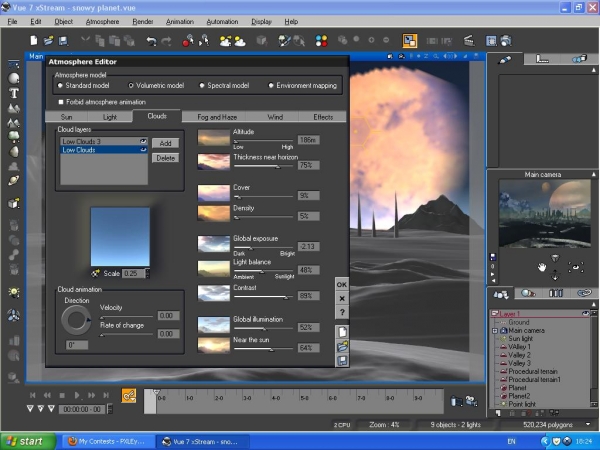The image size is (600, 450).
Task: Open the status bar dropdown arrow near polygons
Action: pyautogui.click(x=588, y=424)
